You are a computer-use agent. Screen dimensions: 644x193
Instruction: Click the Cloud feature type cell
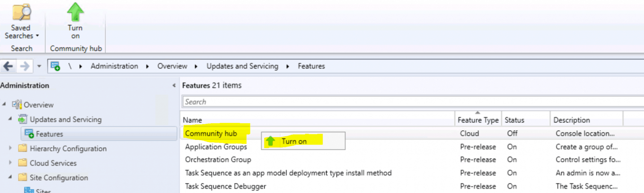click(469, 133)
